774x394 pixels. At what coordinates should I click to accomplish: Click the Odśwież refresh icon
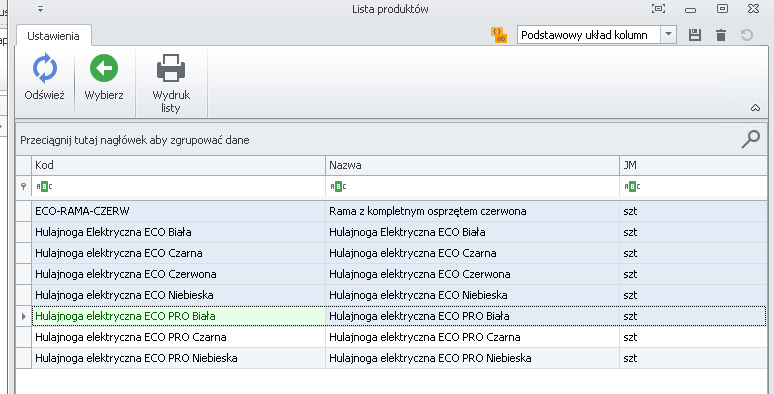click(x=44, y=68)
